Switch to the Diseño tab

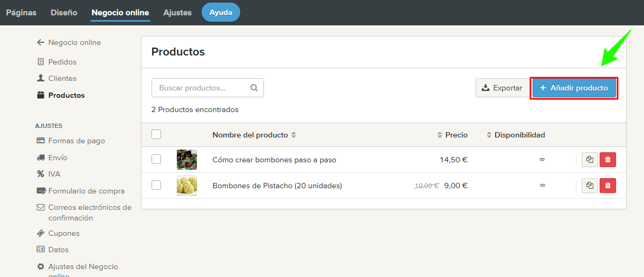[64, 12]
